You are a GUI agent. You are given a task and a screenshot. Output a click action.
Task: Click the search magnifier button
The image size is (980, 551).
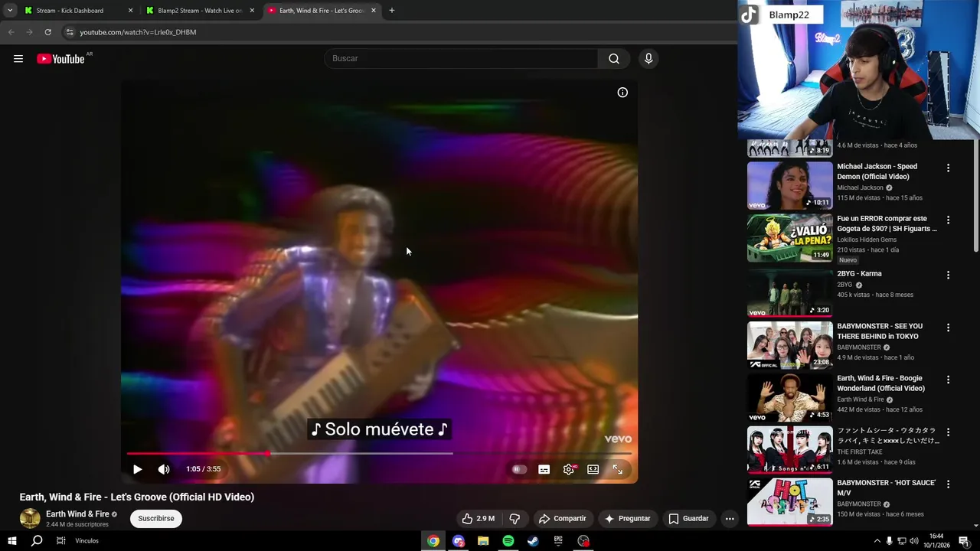pyautogui.click(x=614, y=59)
